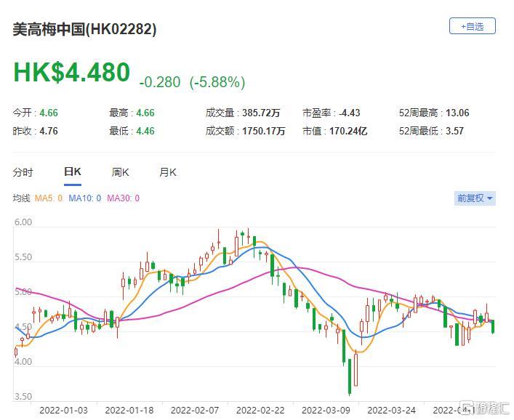The height and width of the screenshot is (420, 514).
Task: Click the MA30 moving average legend
Action: [x=124, y=198]
